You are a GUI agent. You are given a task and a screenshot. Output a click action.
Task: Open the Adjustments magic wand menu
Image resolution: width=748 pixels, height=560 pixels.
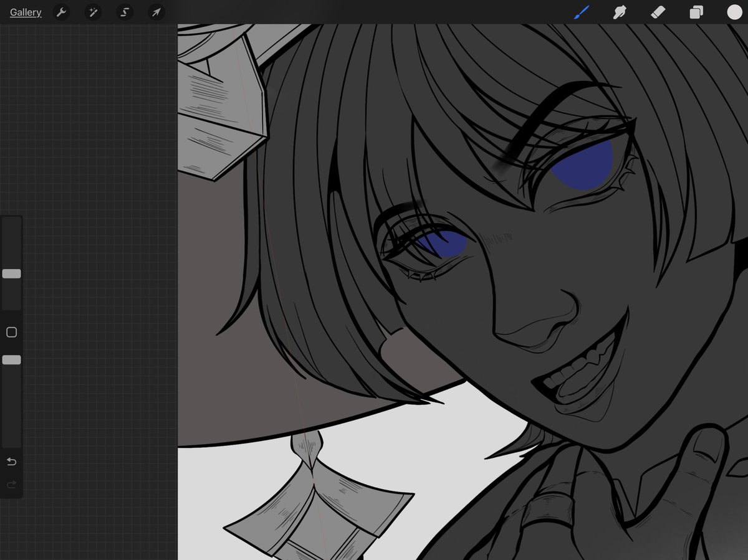[x=93, y=12]
